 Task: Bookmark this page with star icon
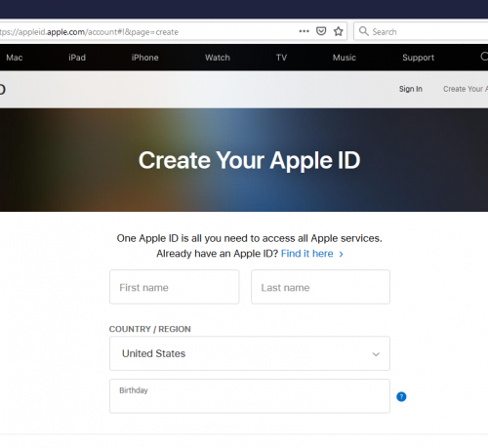pos(339,31)
